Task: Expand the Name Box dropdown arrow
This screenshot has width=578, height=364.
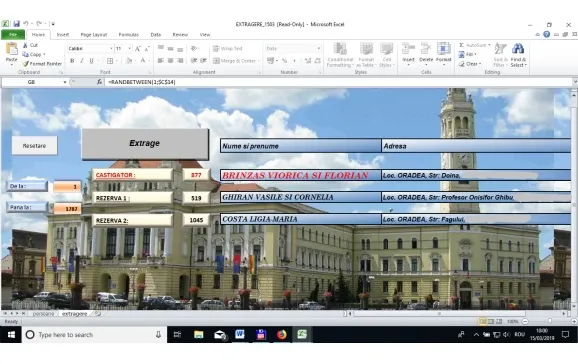Action: [x=65, y=82]
